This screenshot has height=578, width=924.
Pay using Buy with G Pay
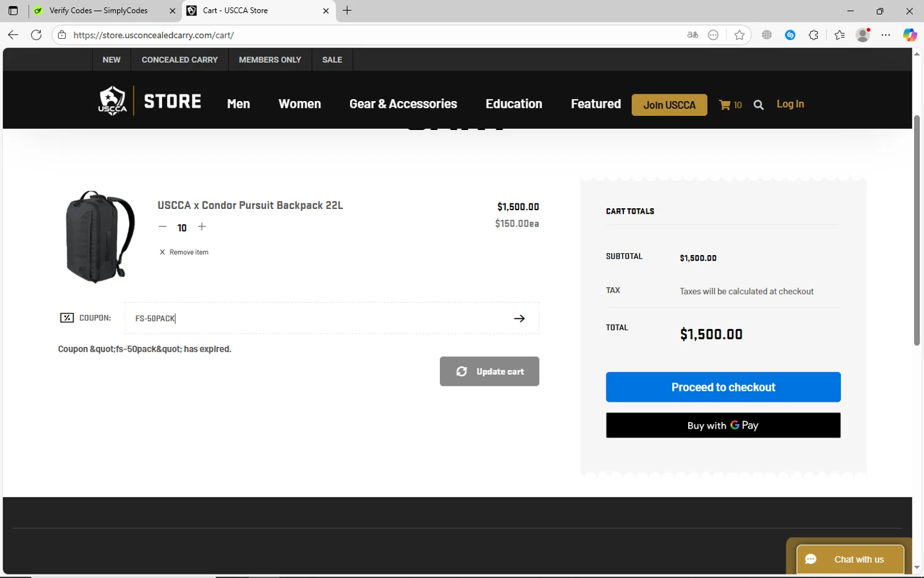point(723,425)
